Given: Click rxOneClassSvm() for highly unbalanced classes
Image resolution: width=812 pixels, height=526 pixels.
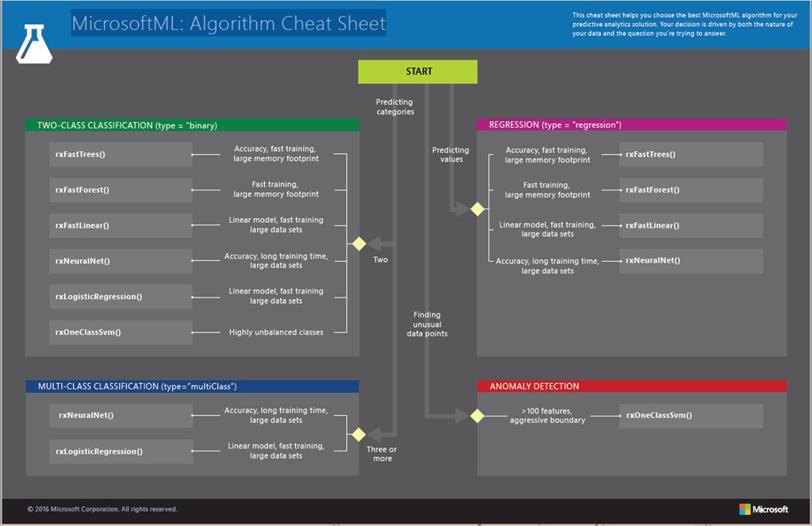Looking at the screenshot, I should pos(120,332).
